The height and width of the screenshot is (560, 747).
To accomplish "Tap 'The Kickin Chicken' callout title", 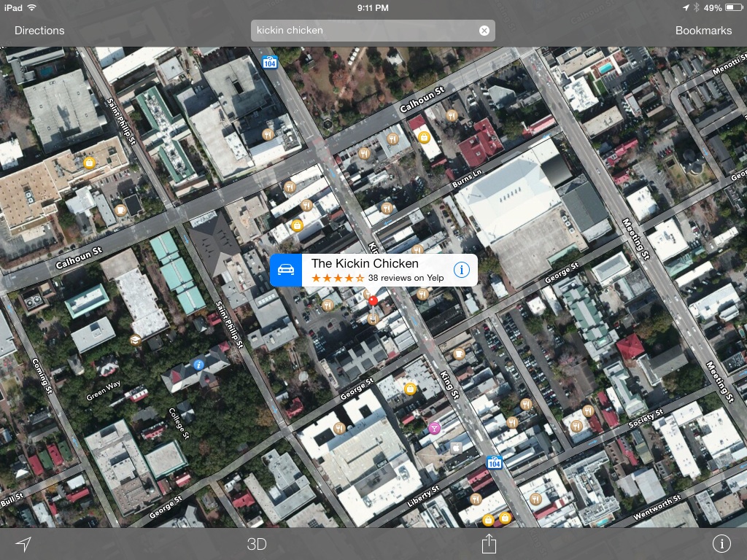I will point(365,263).
